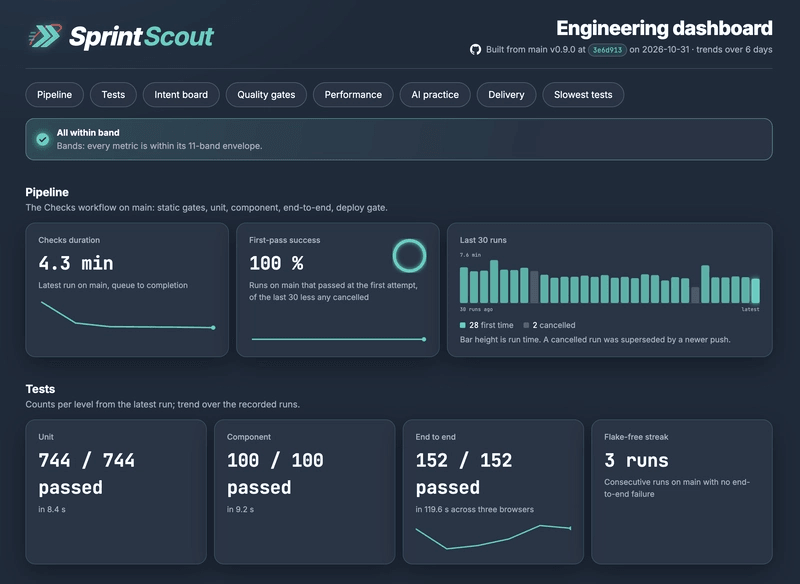Screen dimensions: 800x584
Task: Click the Checks duration sparkline chart
Action: coord(128,315)
